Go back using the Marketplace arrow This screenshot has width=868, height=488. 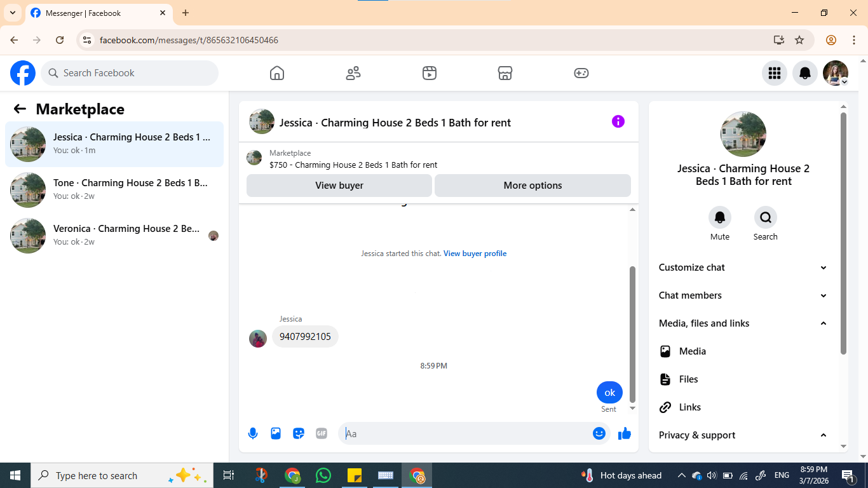tap(20, 109)
